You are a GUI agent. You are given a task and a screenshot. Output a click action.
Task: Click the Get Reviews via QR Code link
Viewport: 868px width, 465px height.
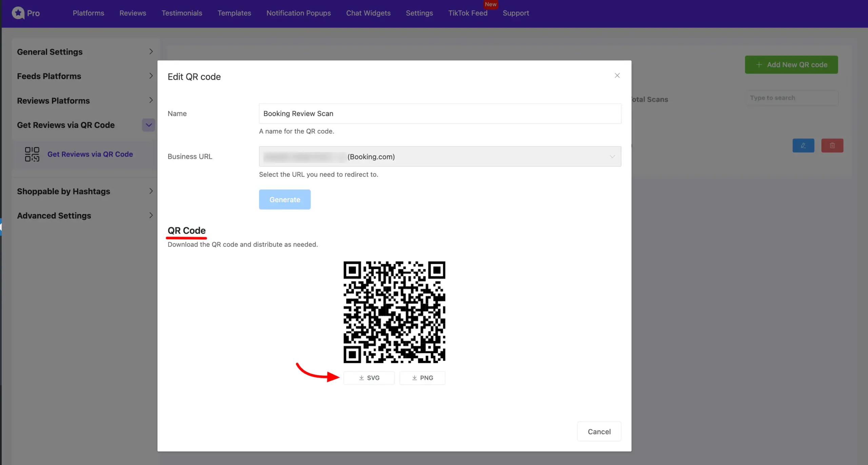point(90,154)
